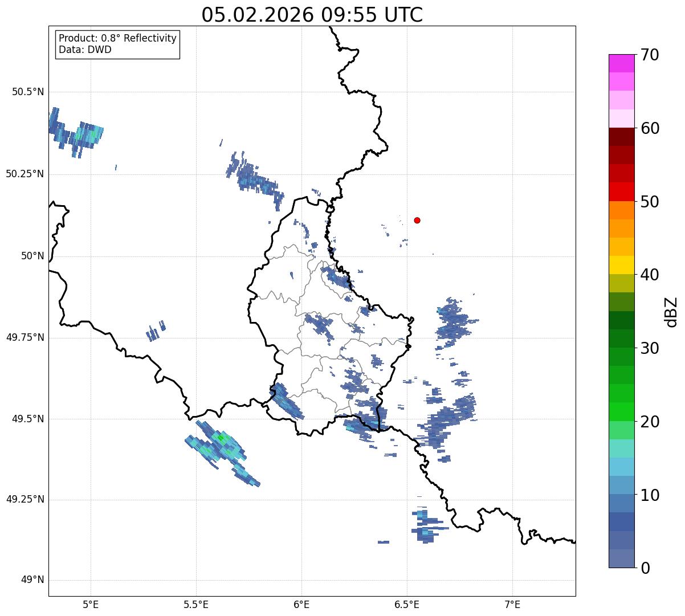
Task: Click the colorbar tick label 70
Action: click(x=650, y=55)
